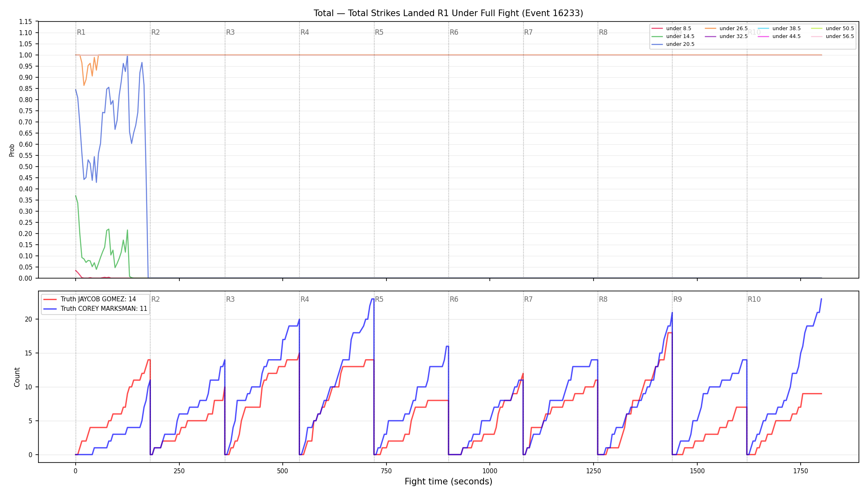Select the 'under 8.5' legend label
Screen dimensions: 868x496
click(678, 29)
